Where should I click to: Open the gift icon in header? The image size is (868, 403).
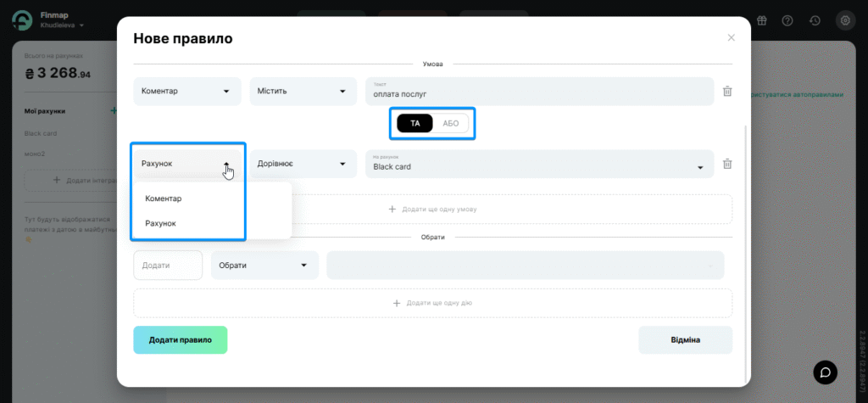(762, 20)
